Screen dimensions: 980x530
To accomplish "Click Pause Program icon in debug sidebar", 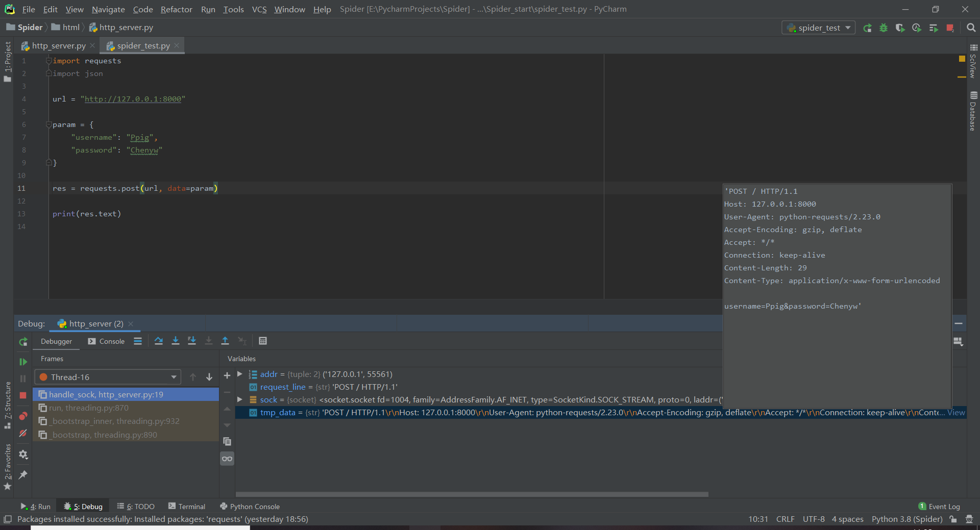I will (23, 378).
